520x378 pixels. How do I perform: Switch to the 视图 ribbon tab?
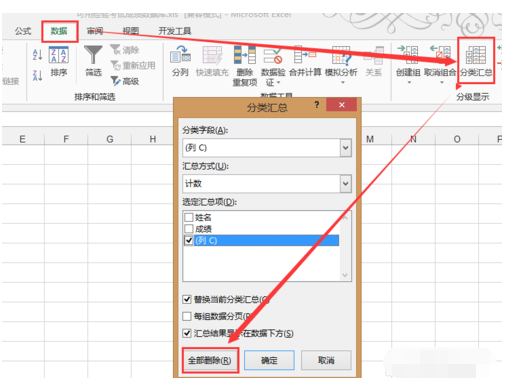[131, 31]
